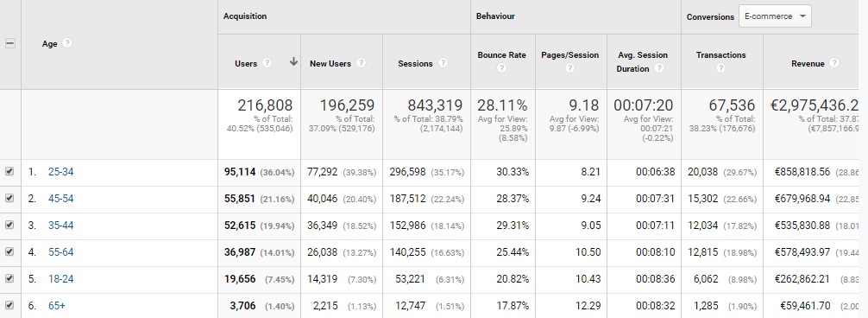The height and width of the screenshot is (318, 868).
Task: Click the help icon under Transactions
Action: (x=720, y=68)
